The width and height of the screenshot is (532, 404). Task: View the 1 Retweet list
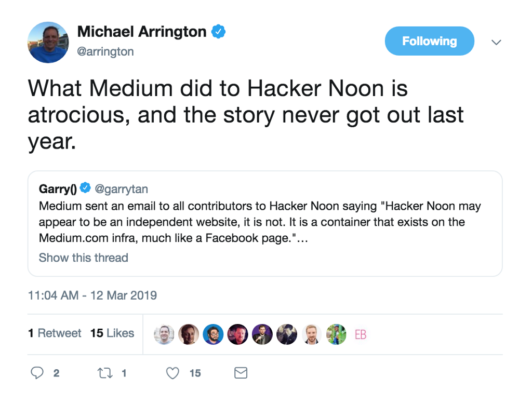pos(55,333)
